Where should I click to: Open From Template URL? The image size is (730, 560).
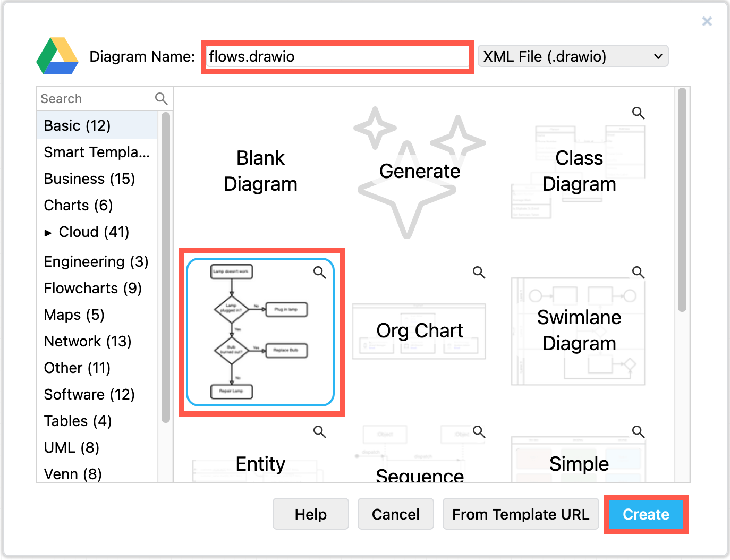521,514
